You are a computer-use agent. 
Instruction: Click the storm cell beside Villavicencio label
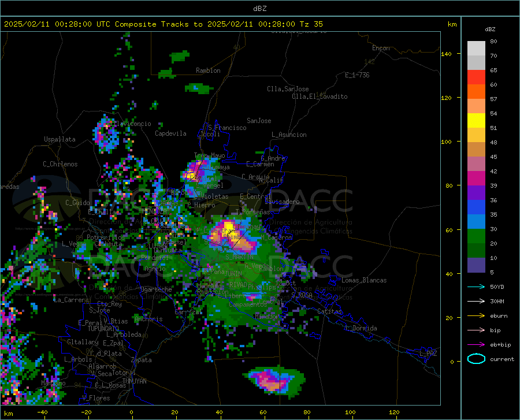[x=106, y=134]
